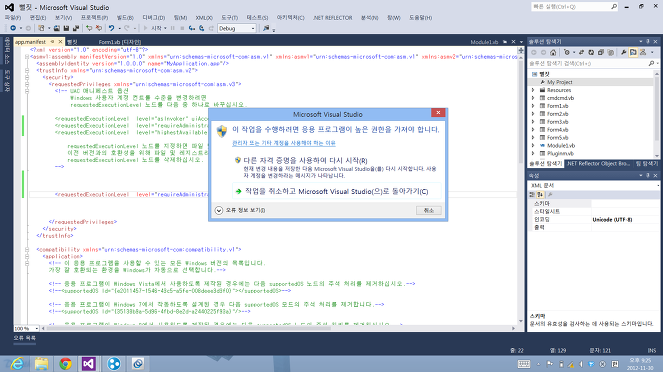Pin the app.manifest tab
This screenshot has width=663, height=372.
(x=52, y=41)
